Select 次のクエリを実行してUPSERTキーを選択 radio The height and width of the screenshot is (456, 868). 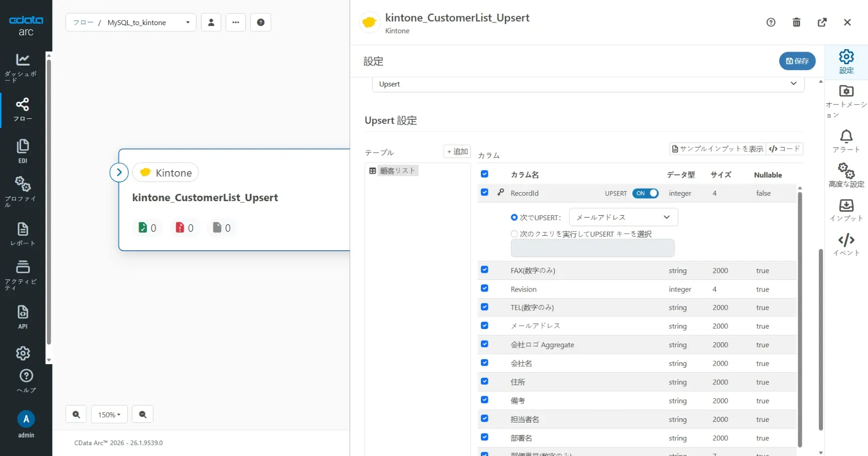pyautogui.click(x=514, y=234)
